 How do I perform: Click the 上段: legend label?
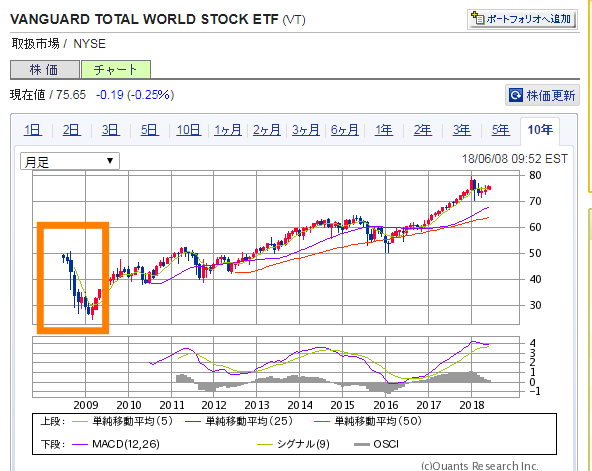pos(53,422)
